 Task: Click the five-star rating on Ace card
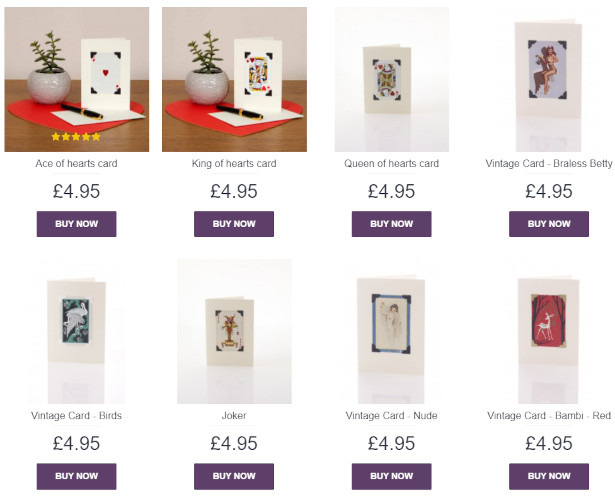point(76,136)
